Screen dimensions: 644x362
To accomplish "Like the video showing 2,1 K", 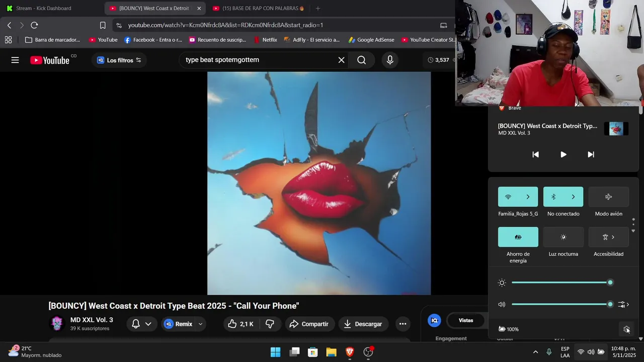I will click(240, 324).
